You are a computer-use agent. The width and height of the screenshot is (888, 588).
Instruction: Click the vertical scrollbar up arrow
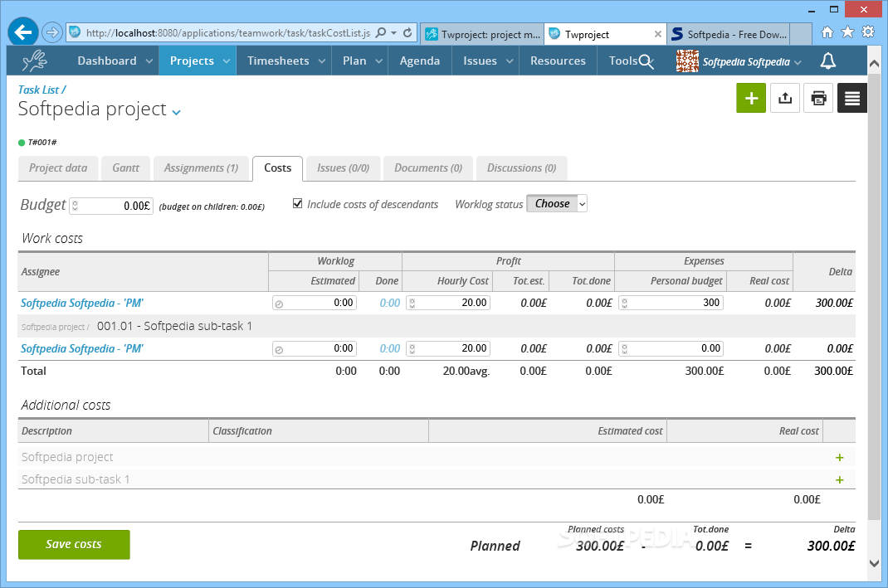point(874,63)
